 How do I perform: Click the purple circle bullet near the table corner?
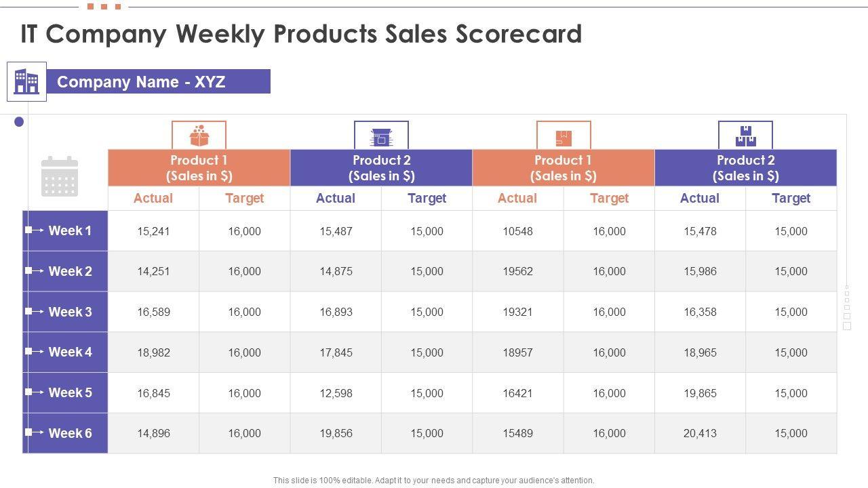[x=19, y=122]
